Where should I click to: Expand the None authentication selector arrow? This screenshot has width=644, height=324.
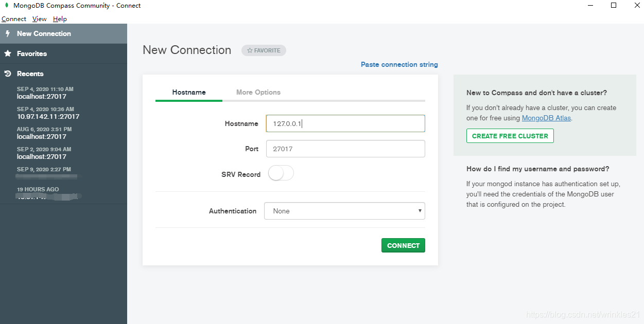[421, 211]
